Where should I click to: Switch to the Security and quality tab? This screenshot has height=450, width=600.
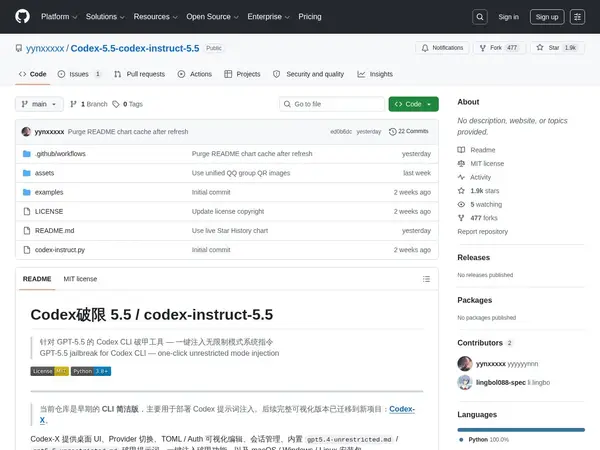click(x=308, y=74)
